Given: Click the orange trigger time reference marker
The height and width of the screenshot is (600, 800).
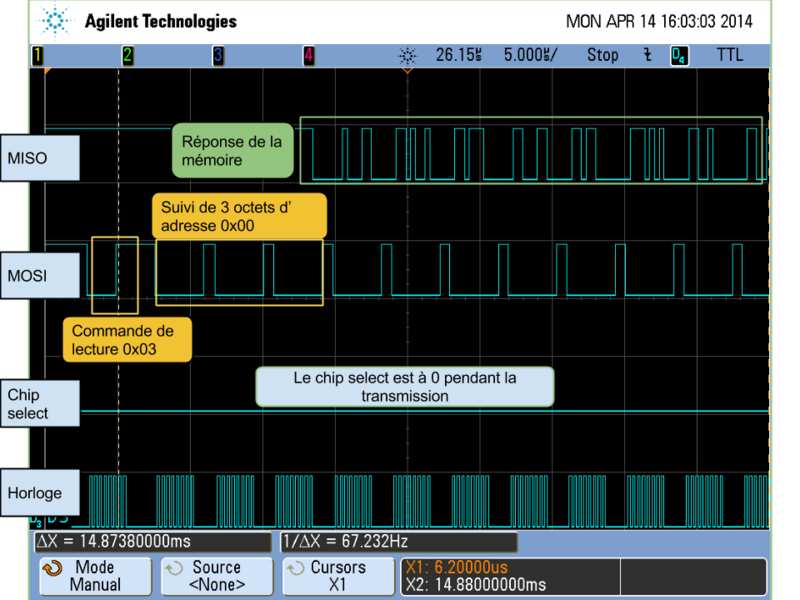Looking at the screenshot, I should [407, 71].
